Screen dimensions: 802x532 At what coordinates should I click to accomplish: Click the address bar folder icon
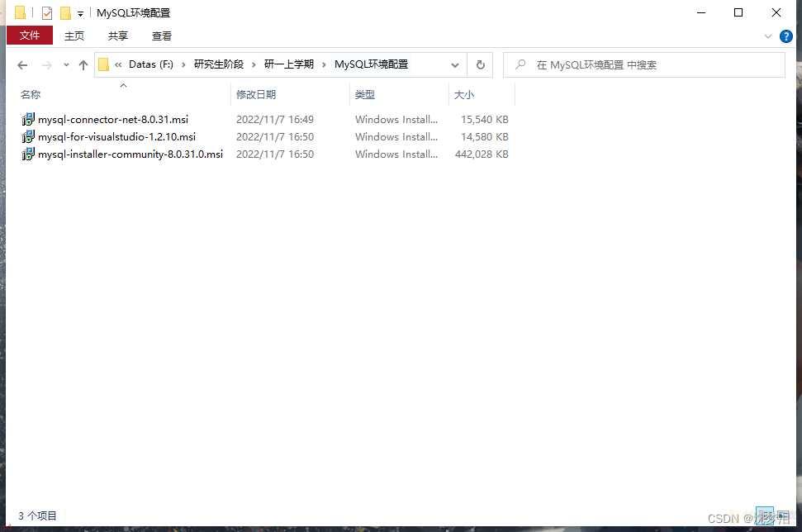pos(103,64)
